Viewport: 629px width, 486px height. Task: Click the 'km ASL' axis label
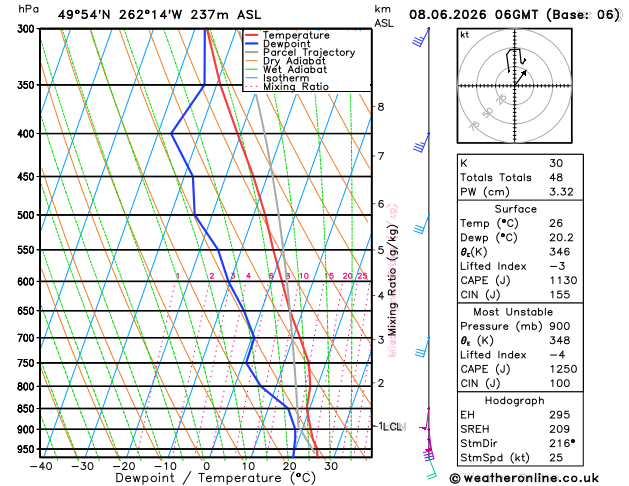pos(383,16)
